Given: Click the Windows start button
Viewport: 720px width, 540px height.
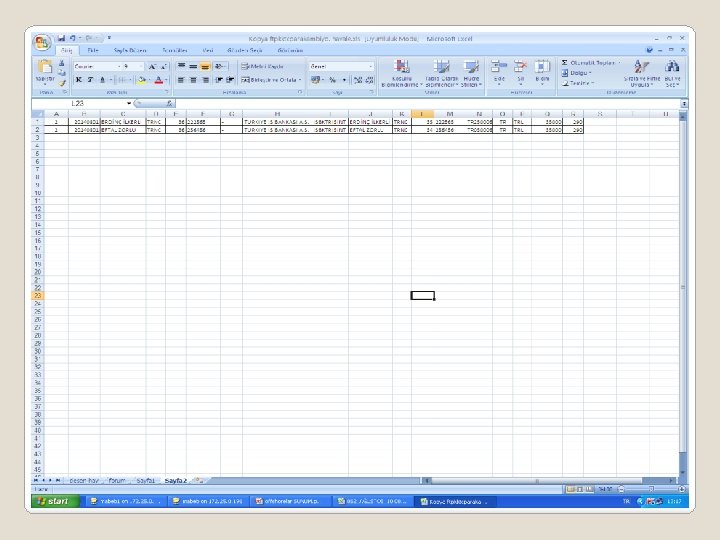Looking at the screenshot, I should (x=56, y=501).
